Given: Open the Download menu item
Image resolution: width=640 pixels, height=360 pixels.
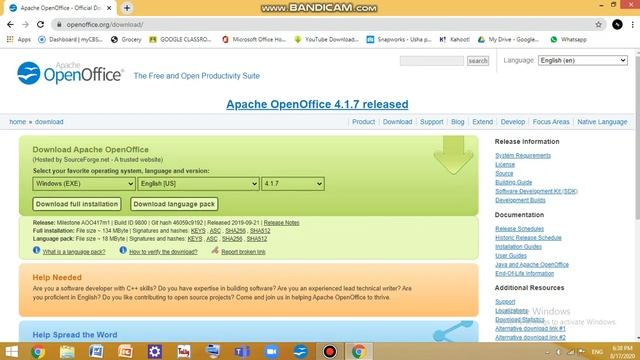Looking at the screenshot, I should (x=397, y=122).
